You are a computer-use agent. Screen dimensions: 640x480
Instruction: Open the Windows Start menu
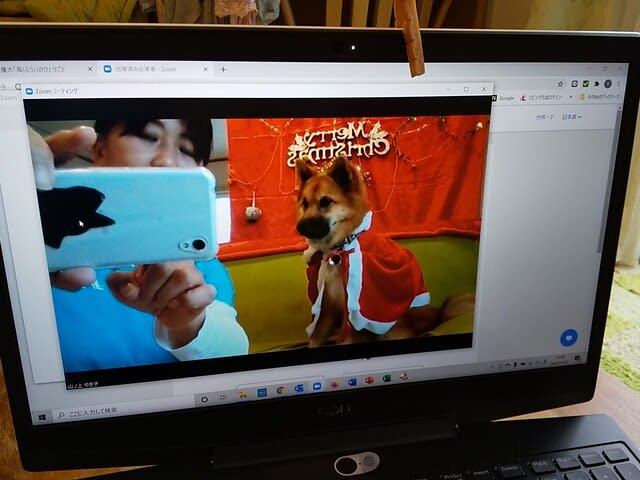click(x=42, y=417)
